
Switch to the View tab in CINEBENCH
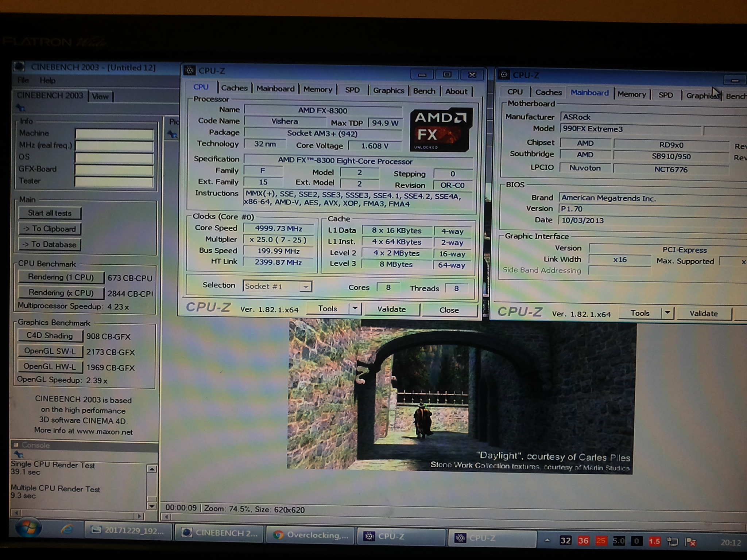100,97
